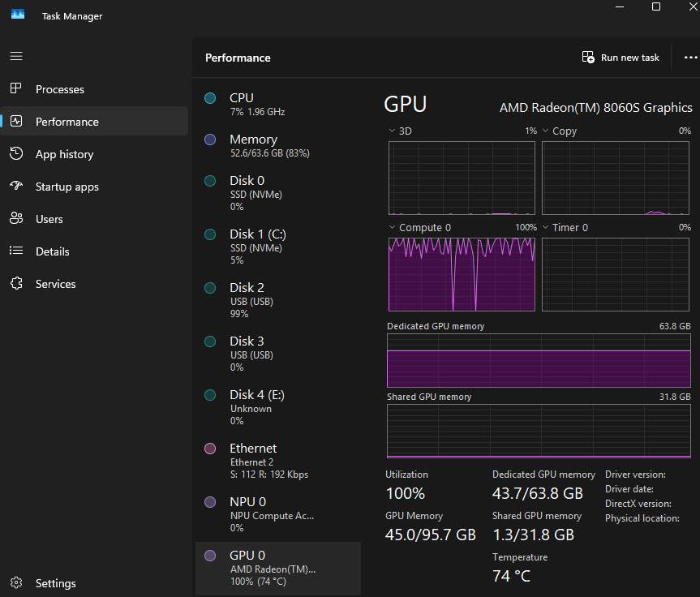Go to the Processes page

coord(94,89)
